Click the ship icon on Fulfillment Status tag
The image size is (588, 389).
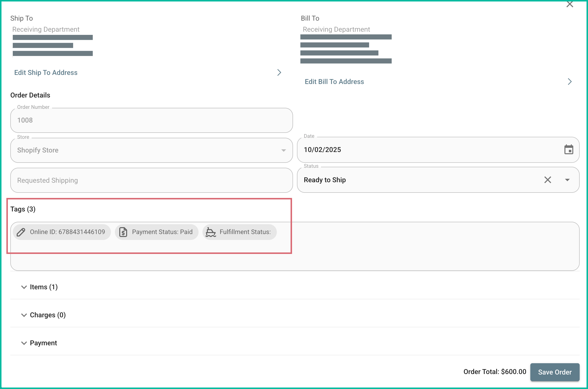pos(211,232)
